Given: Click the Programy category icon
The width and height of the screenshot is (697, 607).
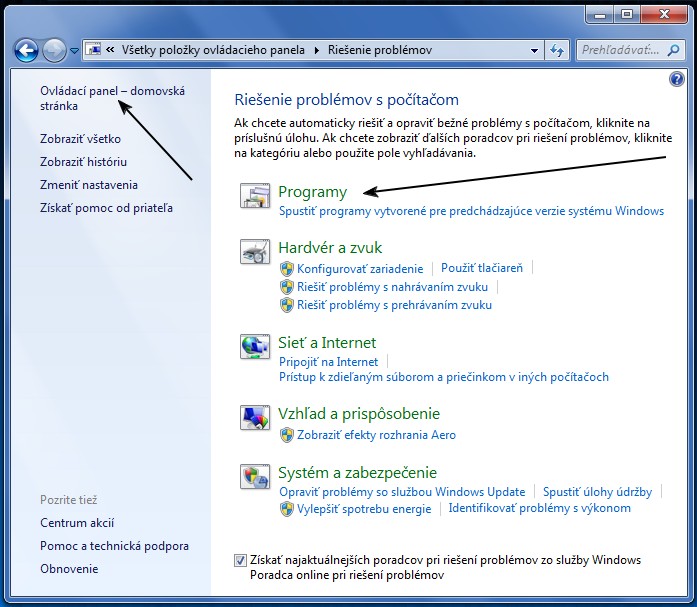Looking at the screenshot, I should [255, 197].
